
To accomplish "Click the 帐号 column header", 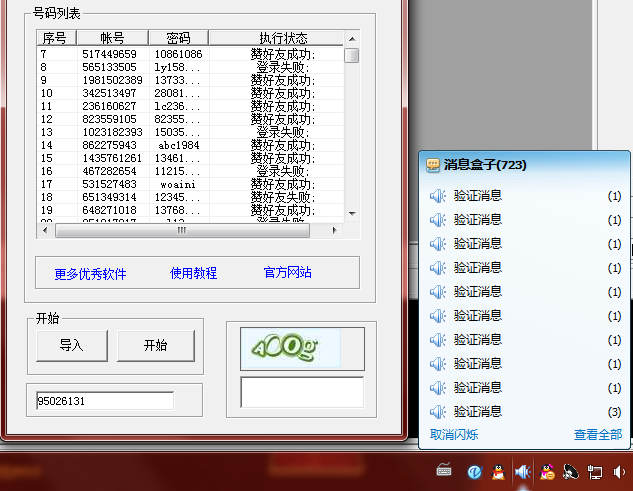I will click(x=113, y=38).
